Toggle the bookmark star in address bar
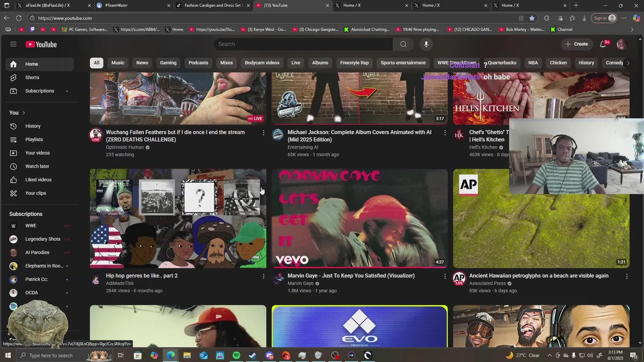Image resolution: width=644 pixels, height=362 pixels. click(532, 18)
